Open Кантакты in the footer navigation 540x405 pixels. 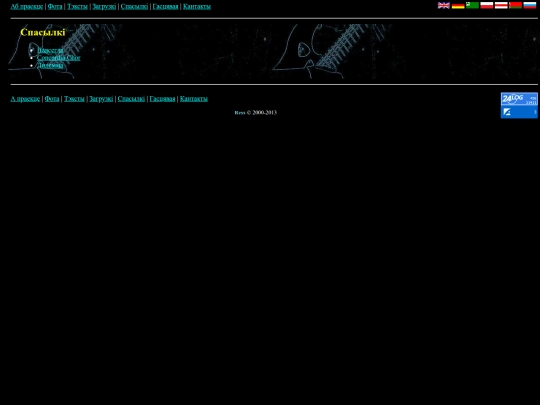(x=194, y=99)
